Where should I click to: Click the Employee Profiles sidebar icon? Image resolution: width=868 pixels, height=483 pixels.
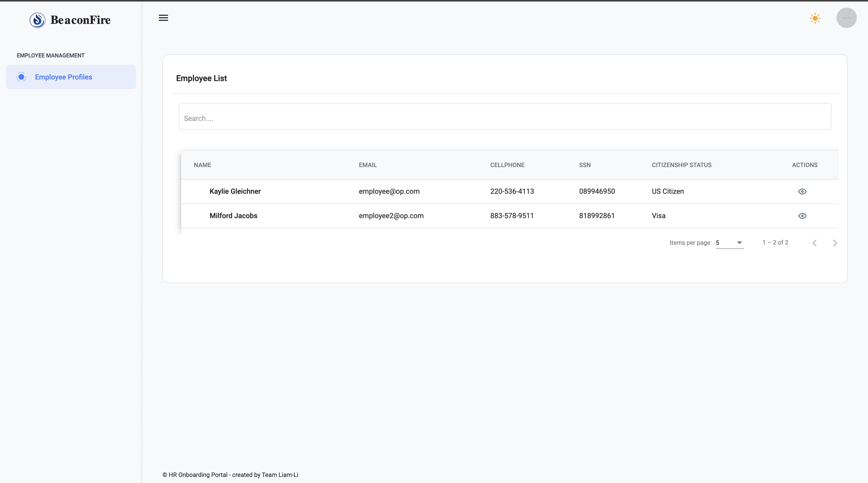21,77
